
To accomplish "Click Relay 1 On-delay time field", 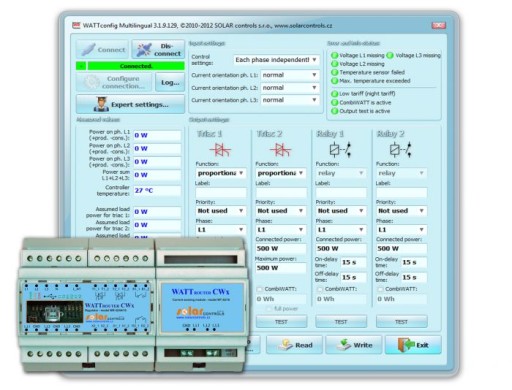I will (x=353, y=262).
